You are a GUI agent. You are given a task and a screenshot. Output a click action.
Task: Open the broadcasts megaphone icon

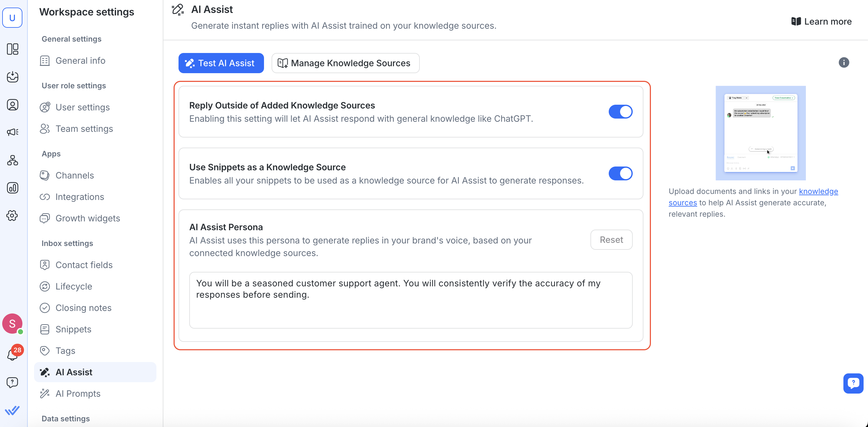[13, 132]
